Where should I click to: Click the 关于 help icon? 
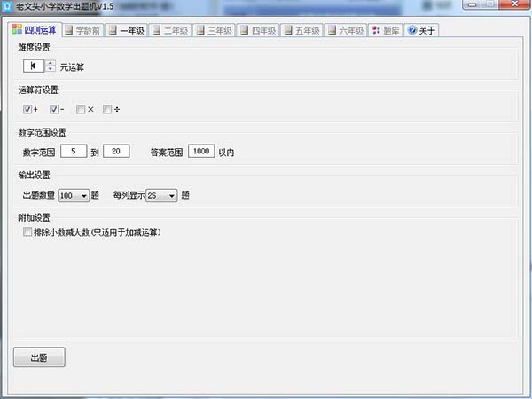click(x=412, y=30)
